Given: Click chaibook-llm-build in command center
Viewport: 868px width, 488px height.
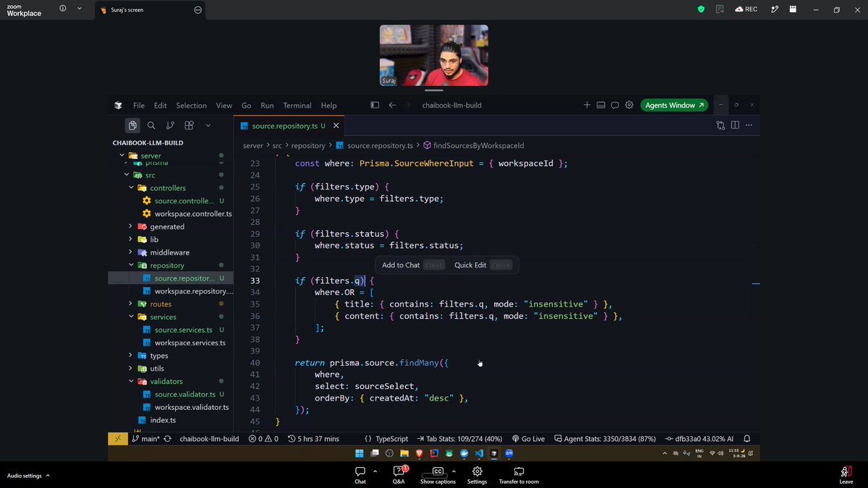Looking at the screenshot, I should point(452,105).
